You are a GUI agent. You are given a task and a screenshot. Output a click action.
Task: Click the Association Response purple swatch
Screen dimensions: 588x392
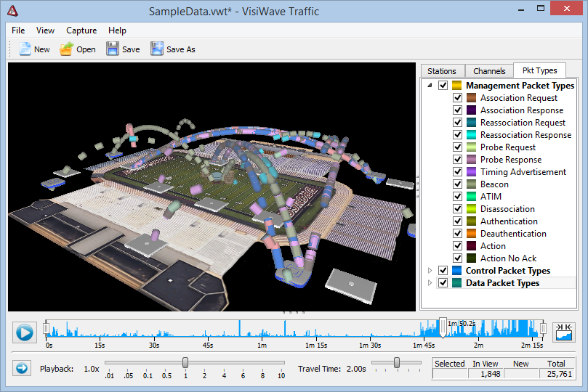point(471,110)
